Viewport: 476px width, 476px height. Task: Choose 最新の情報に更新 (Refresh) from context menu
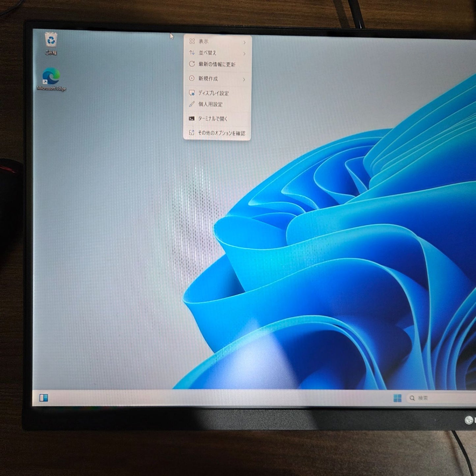[217, 64]
